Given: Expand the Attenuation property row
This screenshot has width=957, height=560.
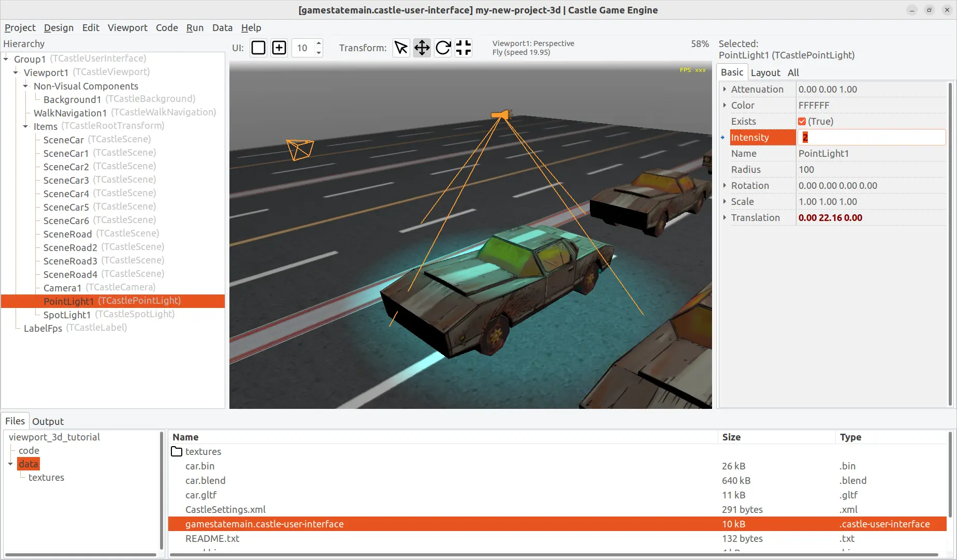Looking at the screenshot, I should 724,89.
